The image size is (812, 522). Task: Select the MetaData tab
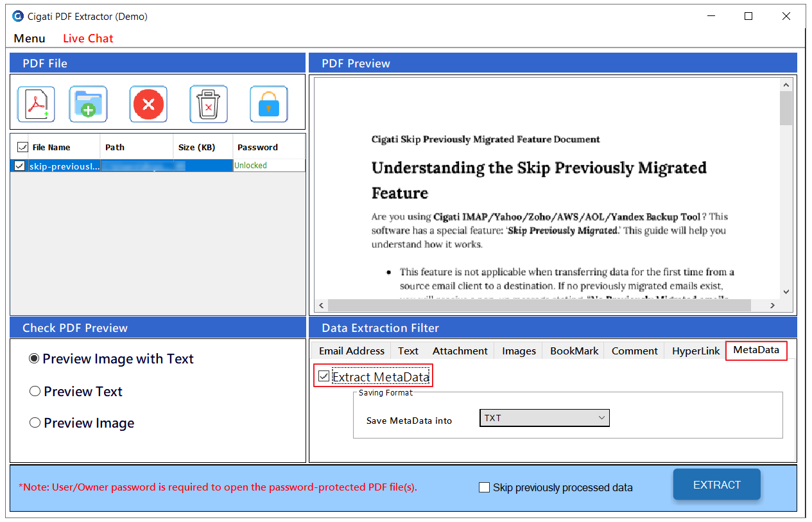[x=756, y=350]
